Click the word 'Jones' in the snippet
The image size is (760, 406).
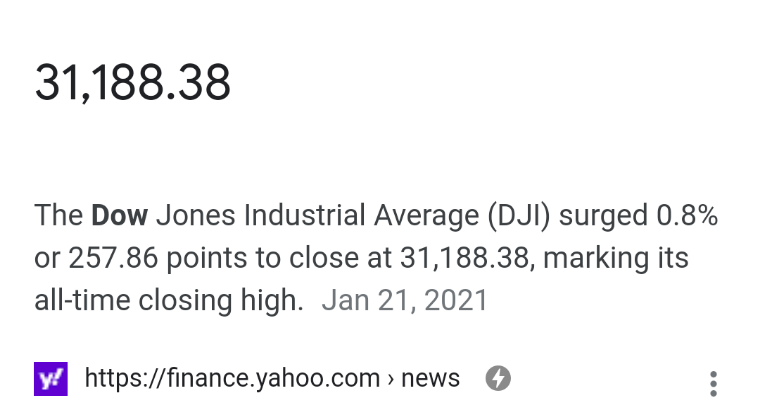pyautogui.click(x=195, y=215)
